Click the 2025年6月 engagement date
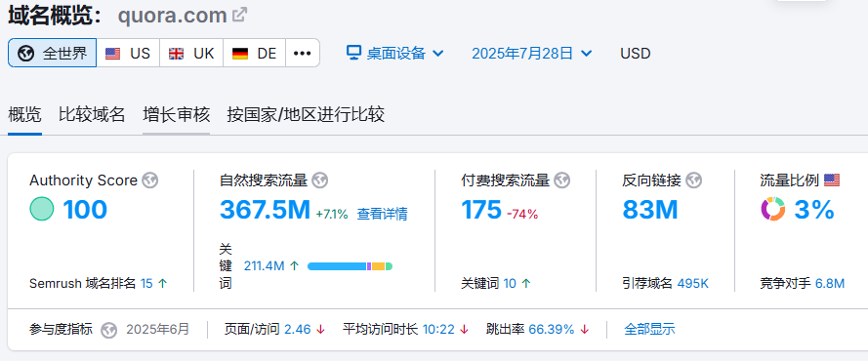Viewport: 868px width, 361px height. 158,330
